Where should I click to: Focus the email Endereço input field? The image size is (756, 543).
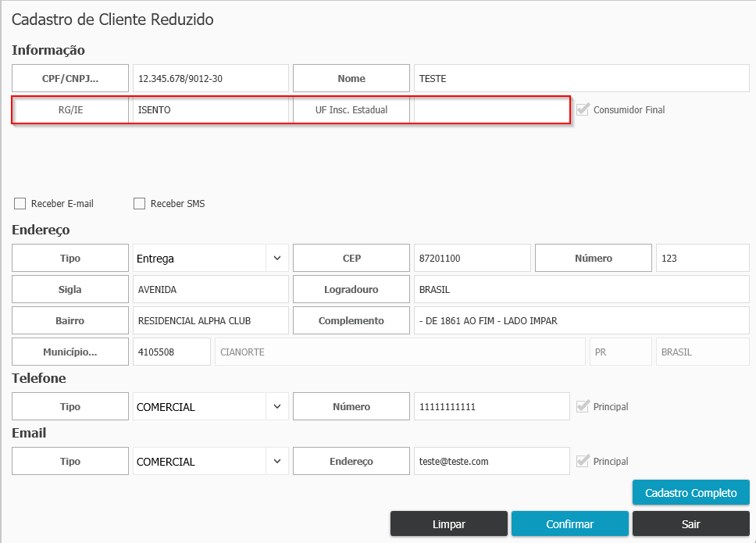pyautogui.click(x=491, y=461)
